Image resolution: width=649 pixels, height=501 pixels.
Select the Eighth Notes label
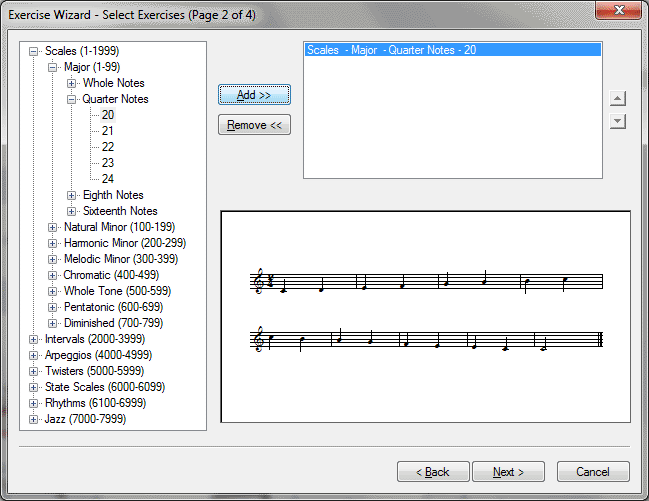pos(113,195)
